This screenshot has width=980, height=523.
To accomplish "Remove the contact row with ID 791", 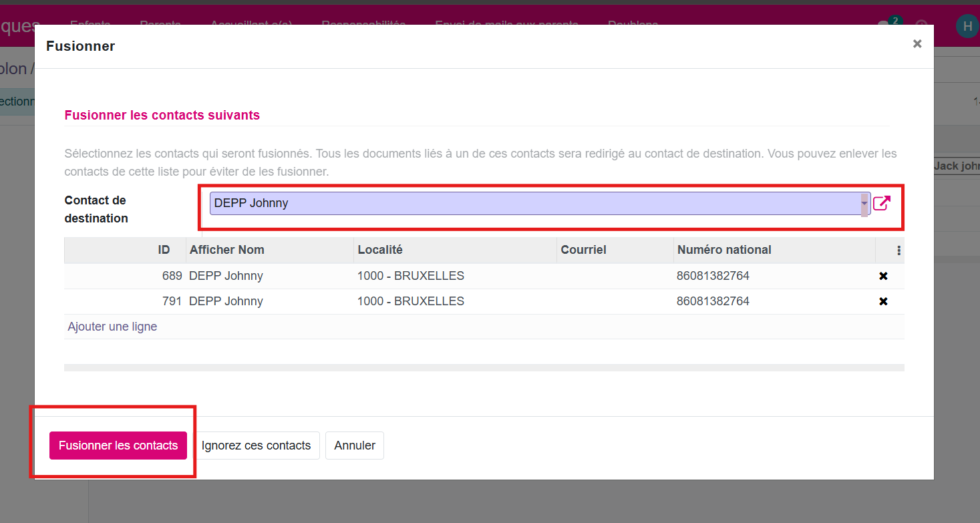I will click(x=883, y=301).
